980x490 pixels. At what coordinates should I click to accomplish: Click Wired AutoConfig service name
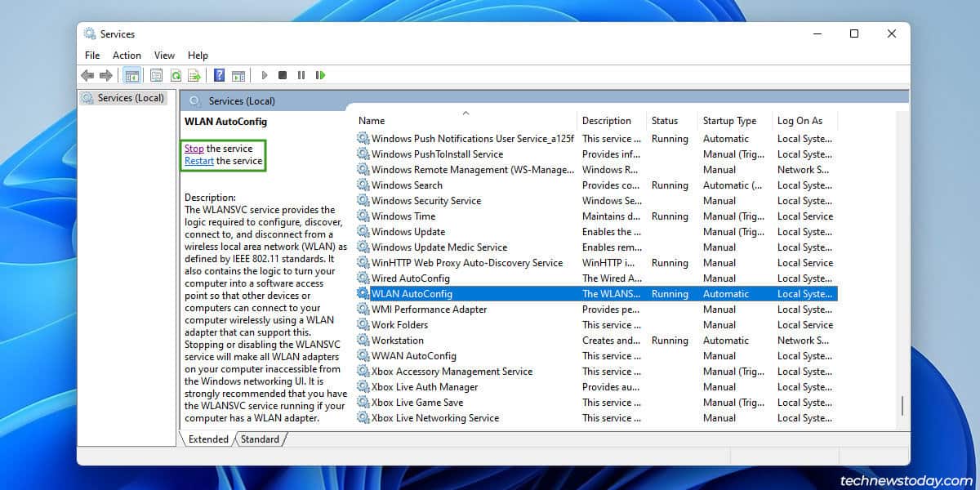tap(411, 278)
